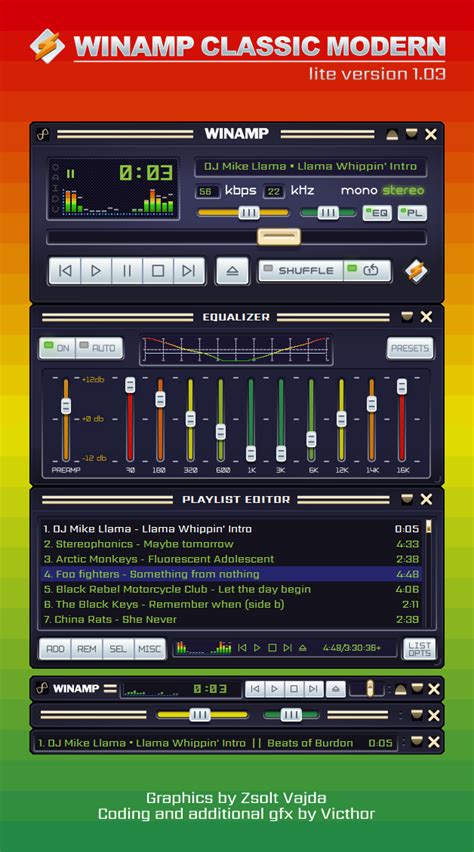This screenshot has width=474, height=852.
Task: Click the volume slider in main window
Action: point(243,212)
